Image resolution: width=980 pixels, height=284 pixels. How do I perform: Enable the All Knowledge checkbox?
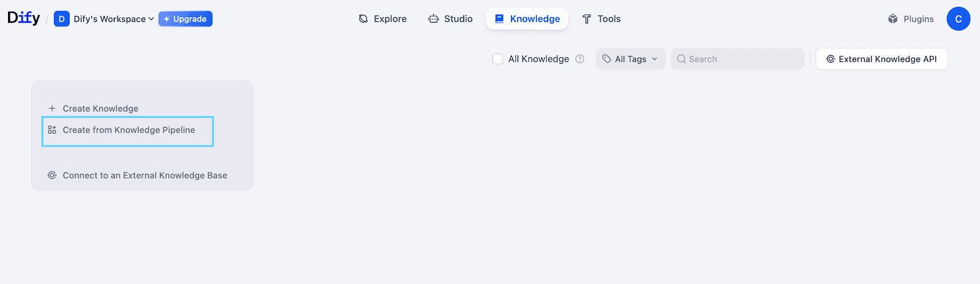[x=498, y=59]
